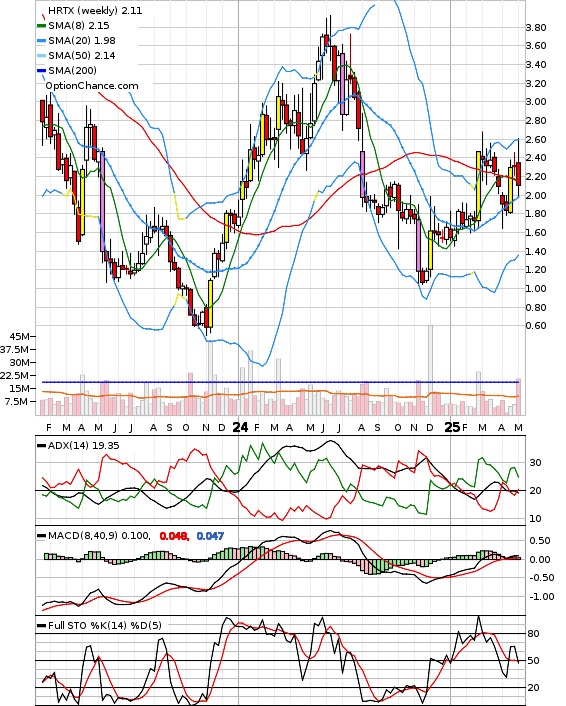Image resolution: width=566 pixels, height=706 pixels.
Task: Click the 45M volume axis label
Action: click(20, 336)
